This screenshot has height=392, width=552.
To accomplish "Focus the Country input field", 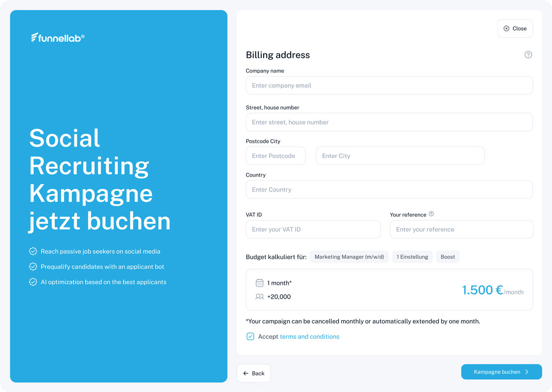I will point(389,189).
